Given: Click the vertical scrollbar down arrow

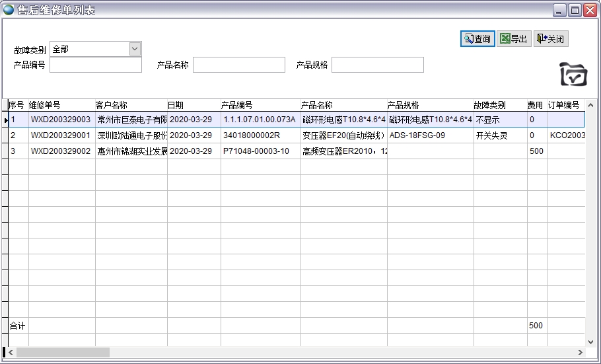Looking at the screenshot, I should click(590, 342).
